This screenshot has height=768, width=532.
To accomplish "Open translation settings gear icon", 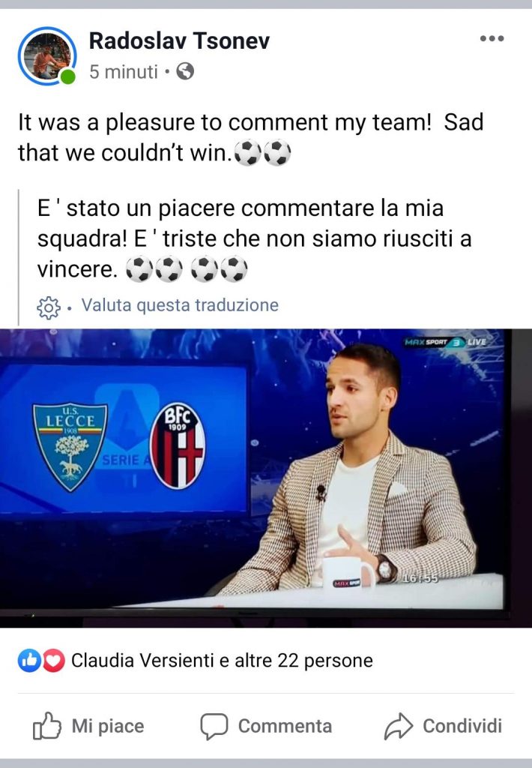I will [x=49, y=307].
